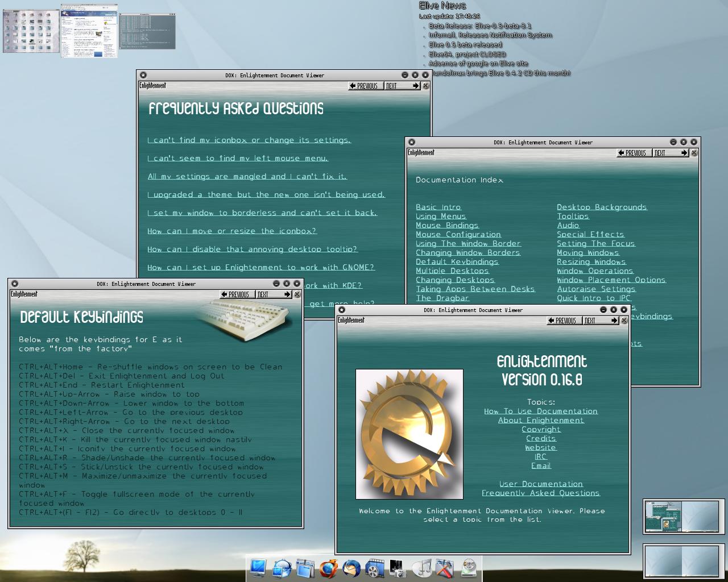The image size is (728, 582).
Task: Click Next in Default Keybindings window
Action: 274,294
